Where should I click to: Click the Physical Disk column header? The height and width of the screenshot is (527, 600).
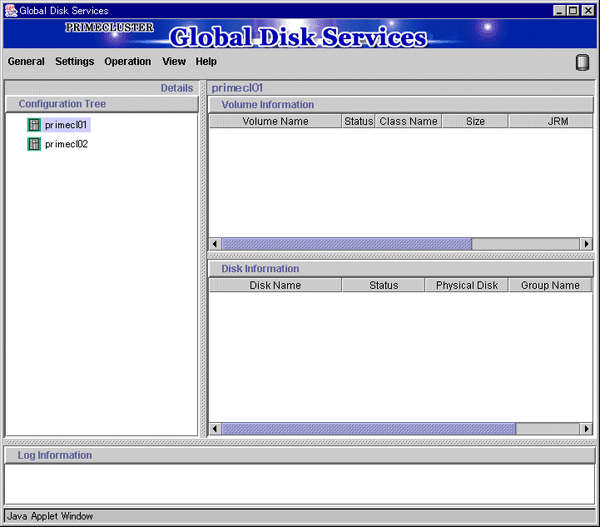[x=467, y=285]
